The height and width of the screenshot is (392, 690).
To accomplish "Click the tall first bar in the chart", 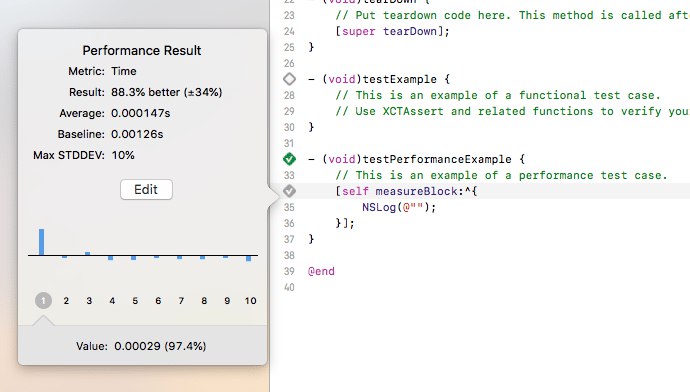I will click(x=41, y=242).
